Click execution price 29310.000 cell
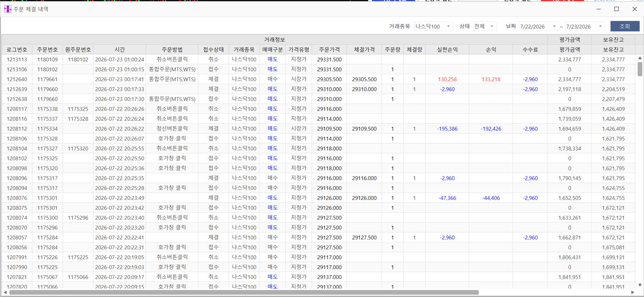This screenshot has height=297, width=644. click(364, 89)
